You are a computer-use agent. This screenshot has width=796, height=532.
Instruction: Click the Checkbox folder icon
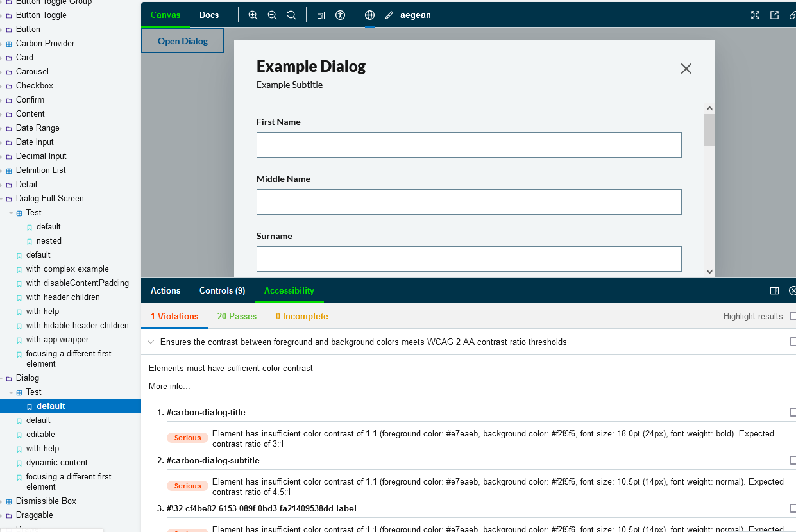[x=9, y=86]
